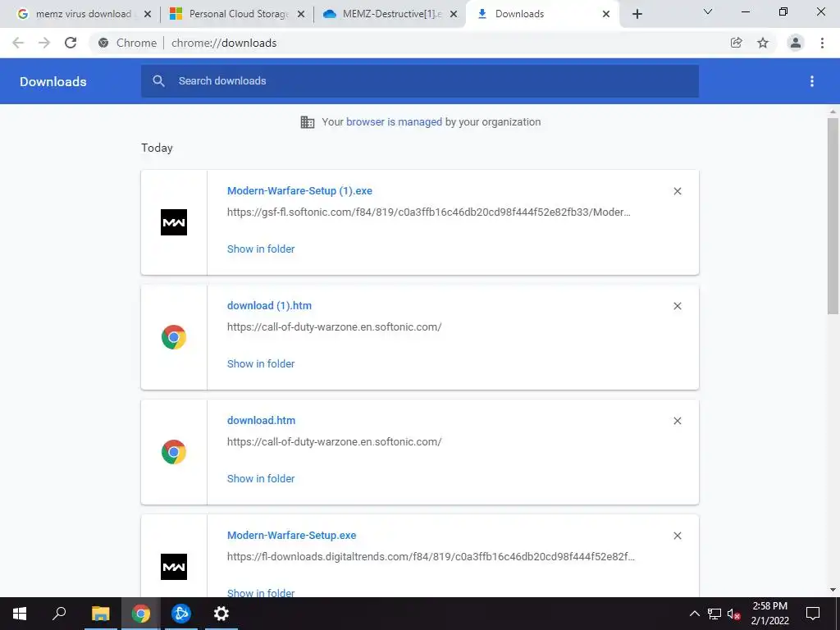
Task: Open Chrome's three-dot menu
Action: click(822, 43)
